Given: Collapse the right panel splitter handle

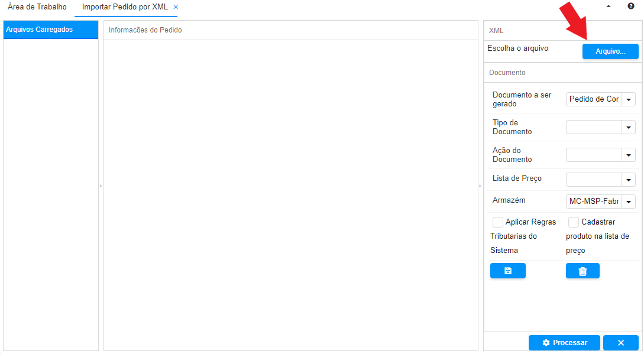Looking at the screenshot, I should coord(480,186).
